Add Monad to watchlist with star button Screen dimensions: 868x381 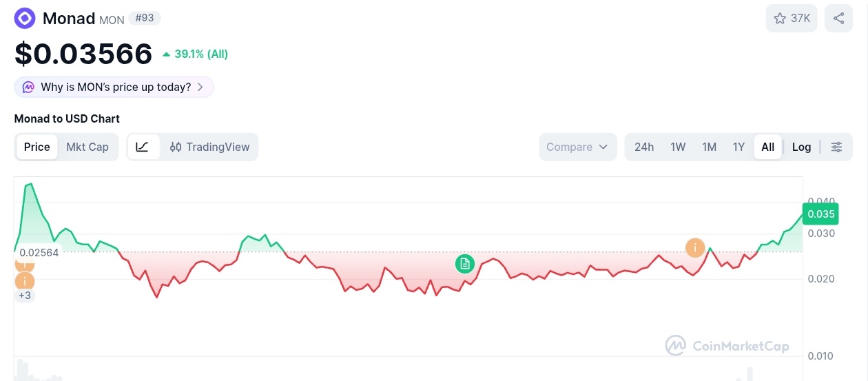pos(791,19)
